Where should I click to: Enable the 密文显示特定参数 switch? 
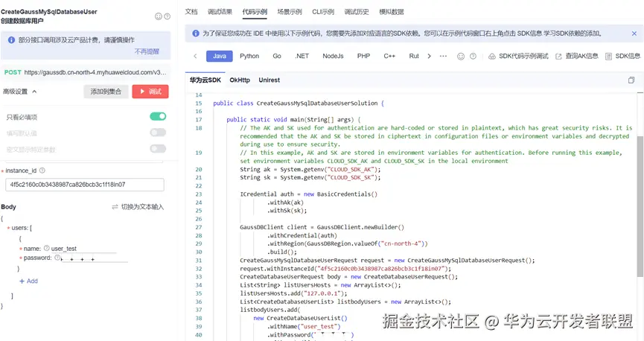[x=158, y=149]
